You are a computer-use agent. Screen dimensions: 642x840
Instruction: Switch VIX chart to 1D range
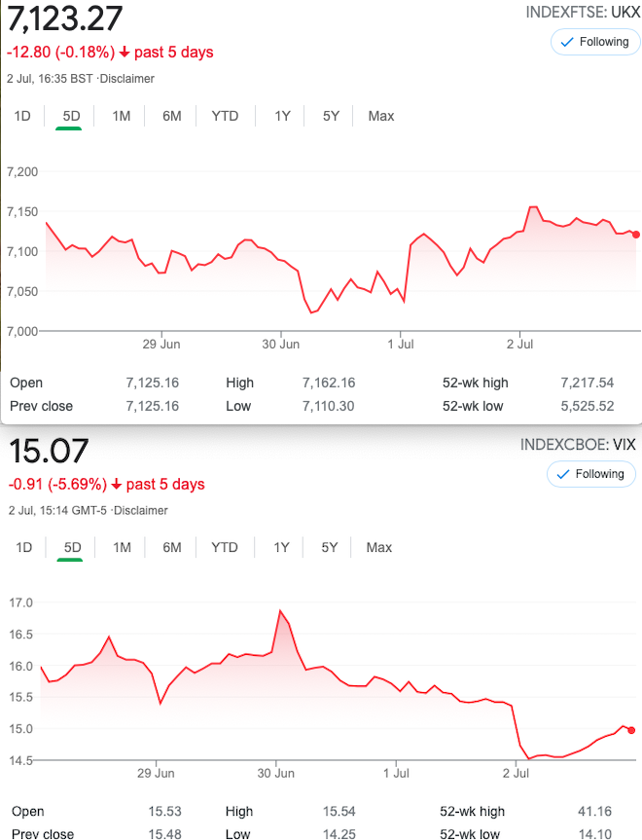pyautogui.click(x=23, y=547)
